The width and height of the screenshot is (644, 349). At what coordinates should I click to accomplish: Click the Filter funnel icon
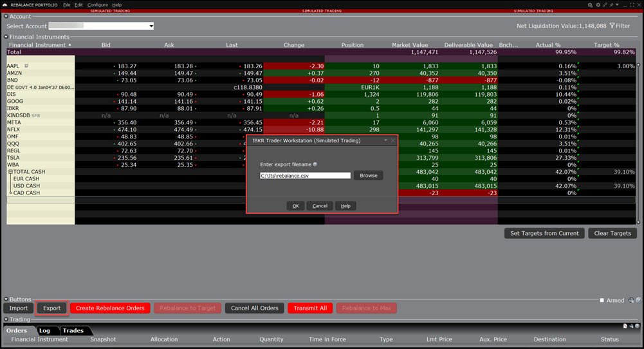coord(612,26)
